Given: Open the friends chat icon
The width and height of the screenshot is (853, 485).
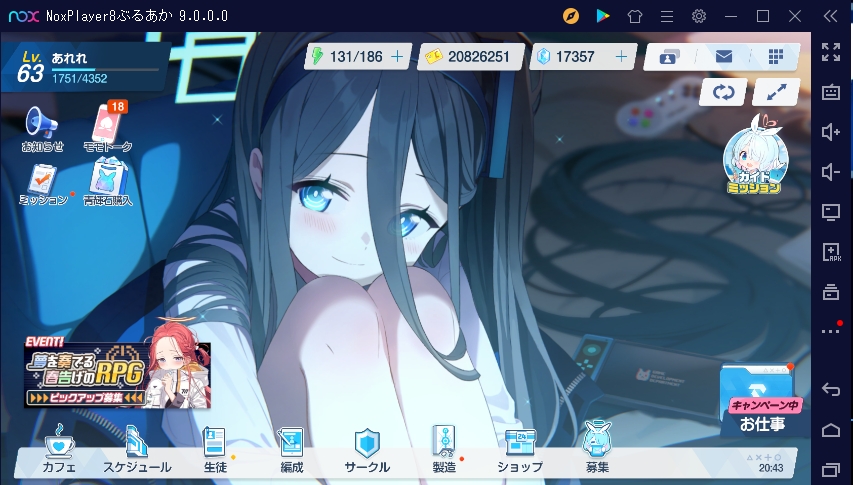Looking at the screenshot, I should [668, 57].
